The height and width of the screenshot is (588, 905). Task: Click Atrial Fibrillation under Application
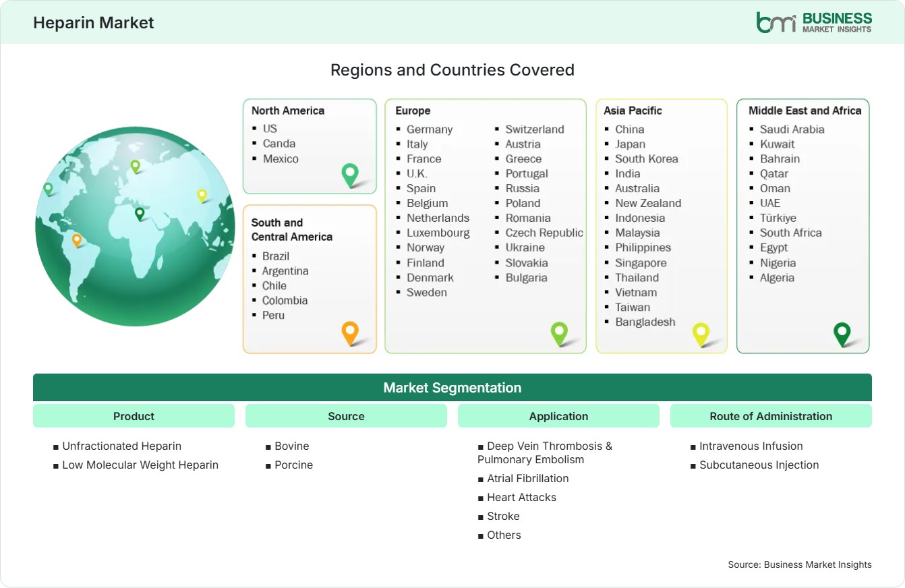pyautogui.click(x=528, y=478)
